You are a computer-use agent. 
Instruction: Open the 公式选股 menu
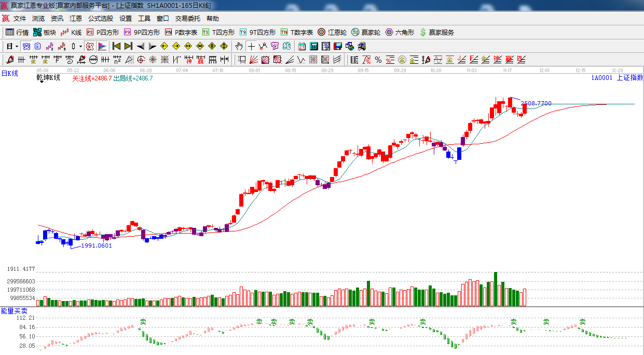click(x=100, y=18)
